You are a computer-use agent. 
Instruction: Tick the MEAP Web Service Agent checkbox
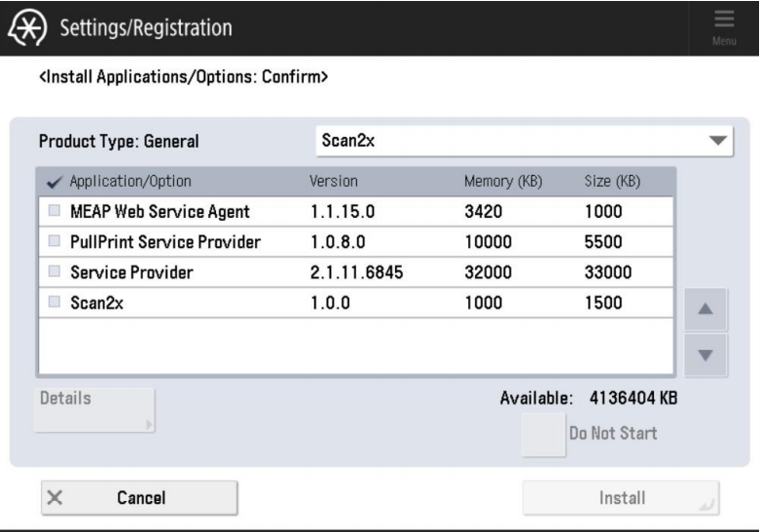coord(54,212)
